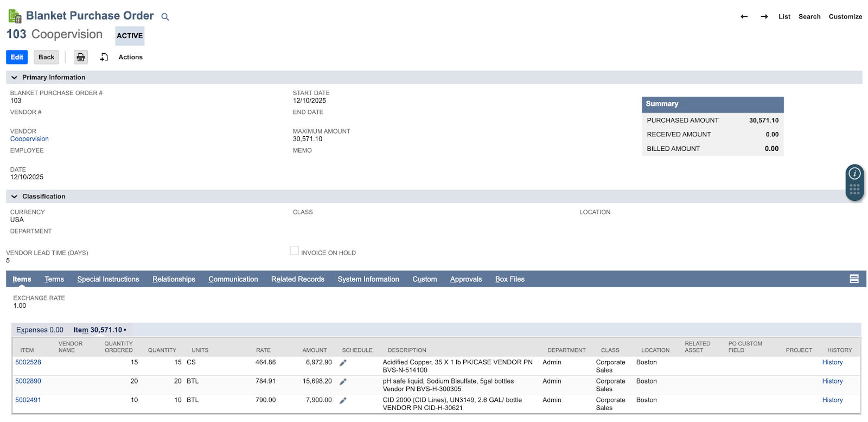Go to next record with right arrow
Viewport: 868px width, 422px height.
pos(764,17)
